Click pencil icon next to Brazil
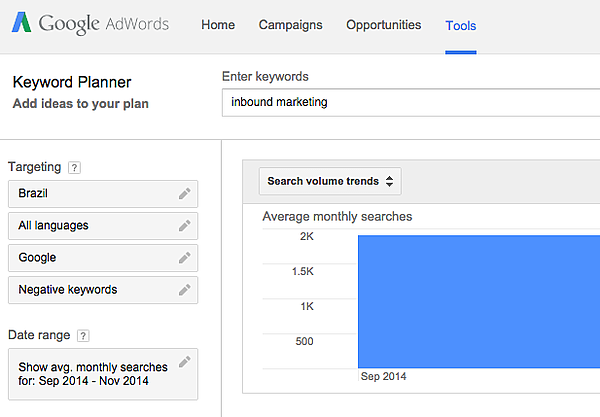 184,194
